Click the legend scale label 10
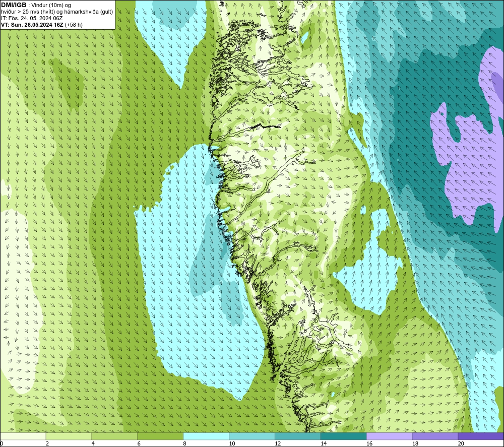 232,443
